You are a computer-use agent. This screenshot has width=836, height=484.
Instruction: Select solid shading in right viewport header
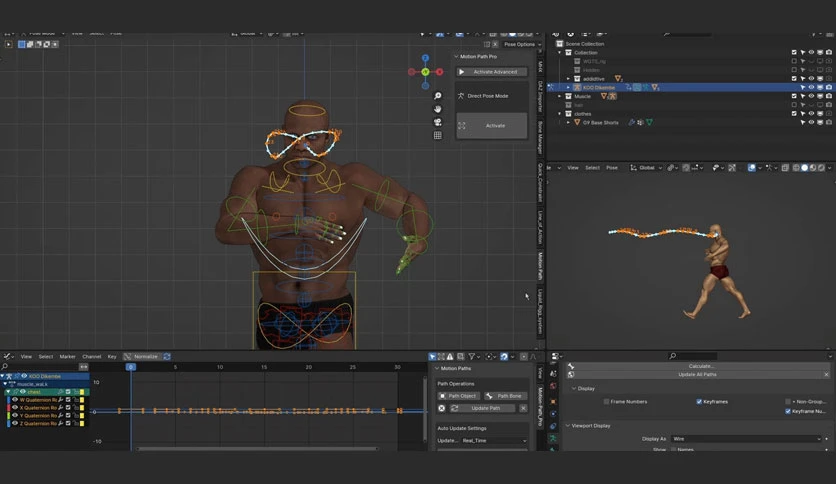pyautogui.click(x=805, y=167)
